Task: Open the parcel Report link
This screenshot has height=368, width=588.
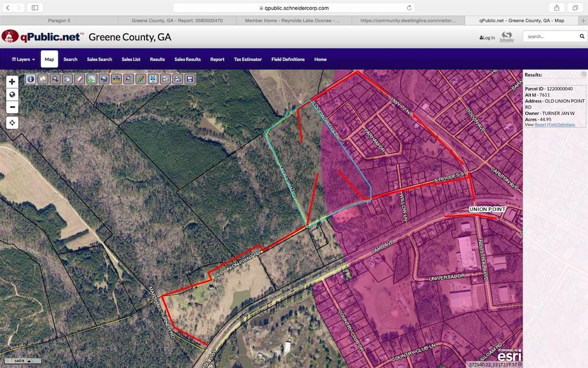Action: [x=540, y=124]
